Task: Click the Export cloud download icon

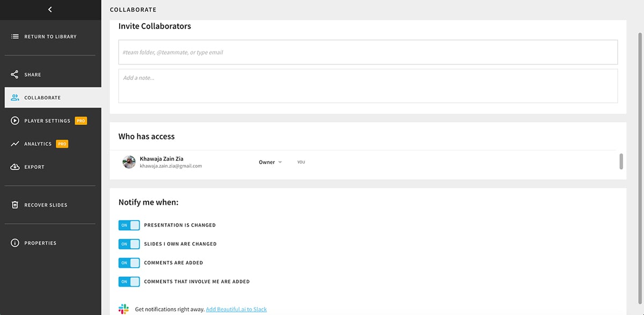Action: coord(15,167)
